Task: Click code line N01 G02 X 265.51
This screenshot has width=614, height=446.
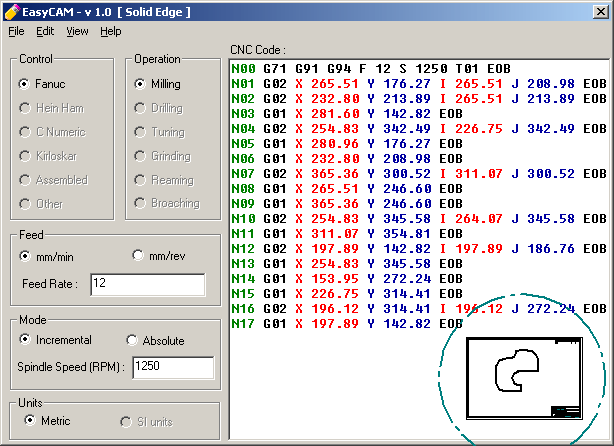Action: pyautogui.click(x=419, y=84)
